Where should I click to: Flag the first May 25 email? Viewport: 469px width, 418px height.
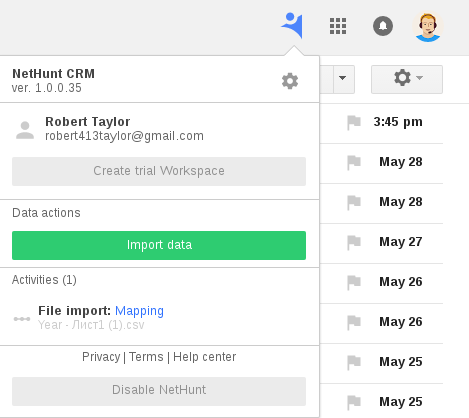[x=354, y=362]
